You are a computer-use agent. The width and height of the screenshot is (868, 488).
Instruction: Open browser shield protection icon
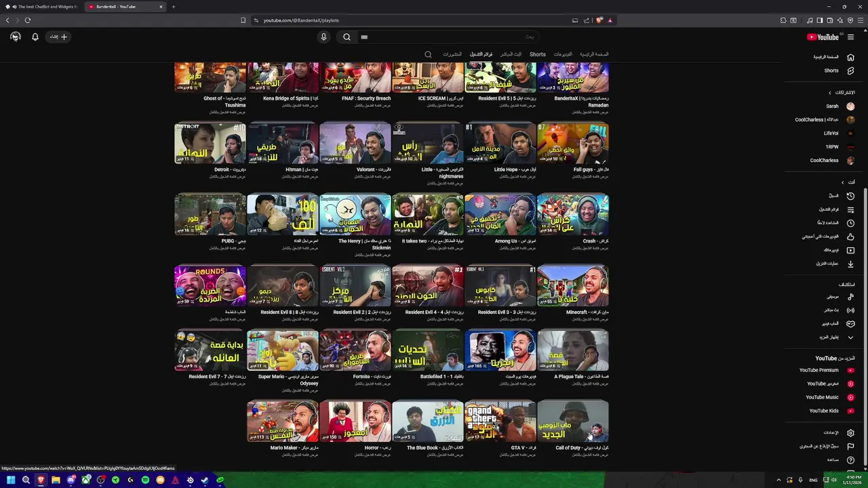[x=850, y=20]
